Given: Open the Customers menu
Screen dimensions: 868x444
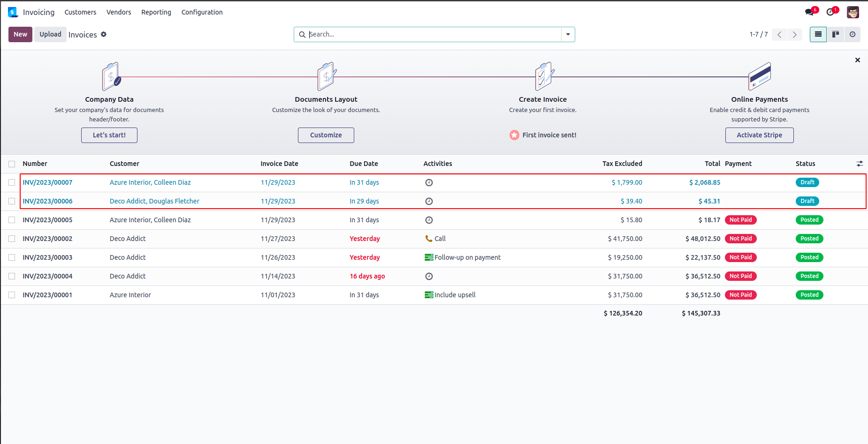Looking at the screenshot, I should point(80,12).
